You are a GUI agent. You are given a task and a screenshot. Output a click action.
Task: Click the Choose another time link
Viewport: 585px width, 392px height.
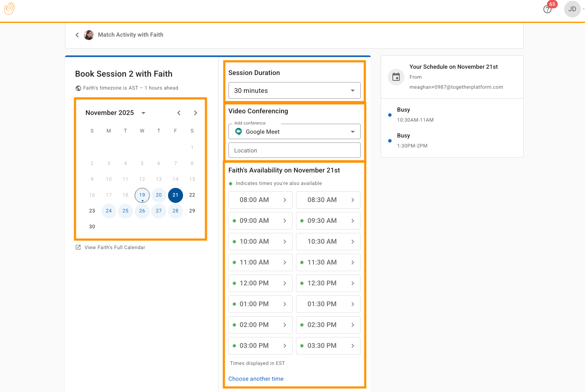click(x=256, y=379)
